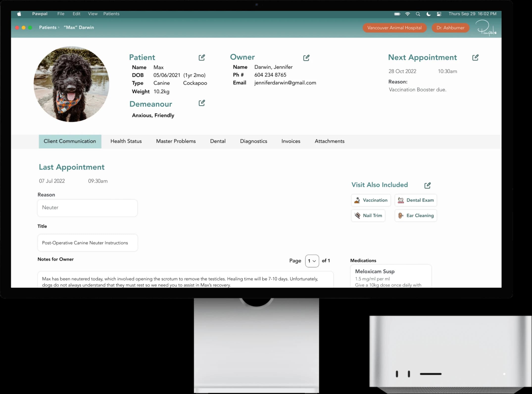This screenshot has height=394, width=532.
Task: Edit the Next Appointment using the pencil icon
Action: point(476,57)
